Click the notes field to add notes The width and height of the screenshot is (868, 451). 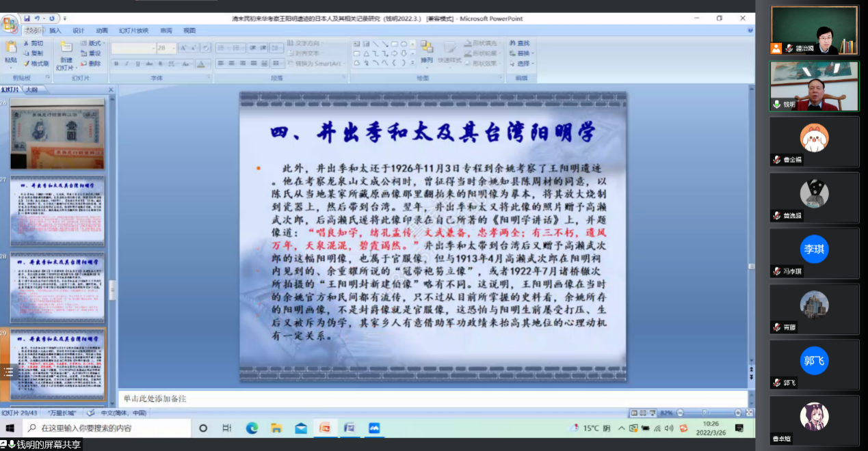point(431,398)
